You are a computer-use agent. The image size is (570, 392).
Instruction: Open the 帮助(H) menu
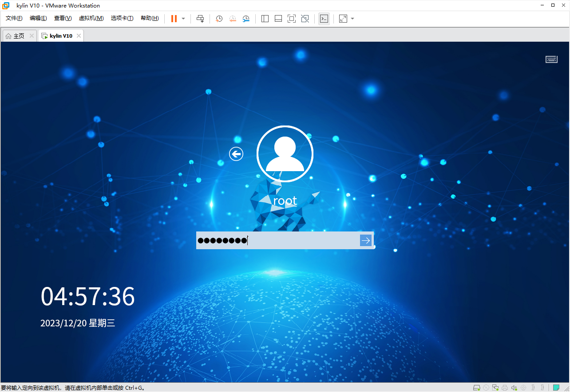pos(150,18)
